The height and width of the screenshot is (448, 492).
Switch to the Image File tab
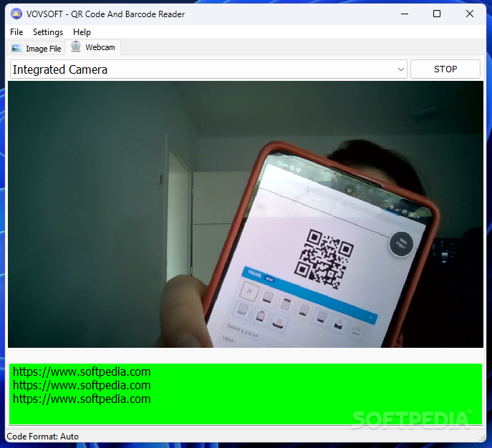pos(36,48)
